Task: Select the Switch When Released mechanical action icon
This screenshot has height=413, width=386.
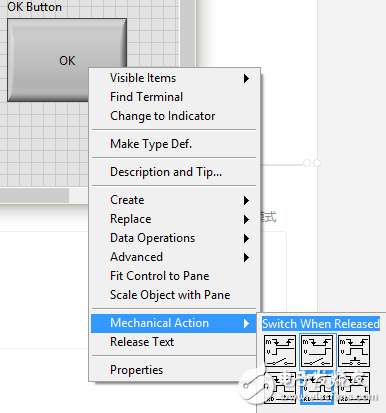Action: tap(317, 351)
